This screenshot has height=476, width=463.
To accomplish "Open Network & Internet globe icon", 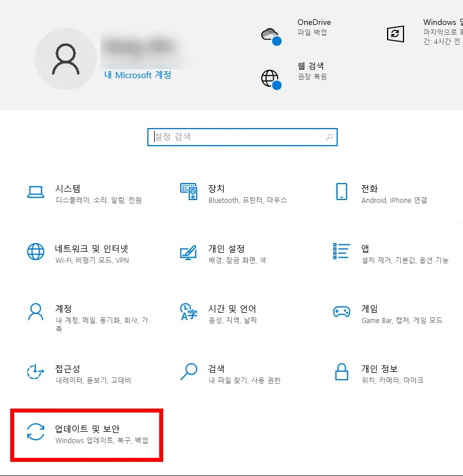I will 36,252.
